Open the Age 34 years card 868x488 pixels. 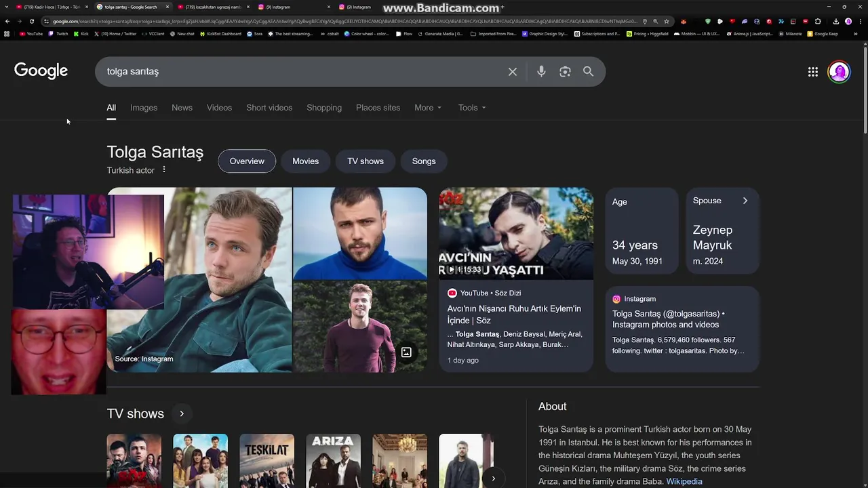pos(642,231)
